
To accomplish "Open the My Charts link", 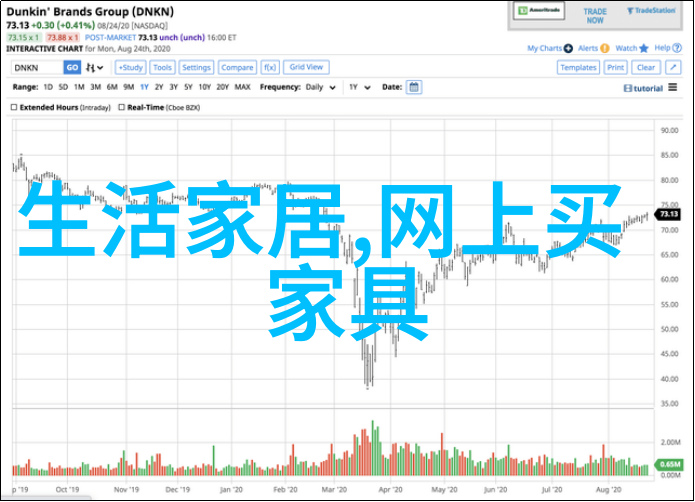I will coord(544,48).
